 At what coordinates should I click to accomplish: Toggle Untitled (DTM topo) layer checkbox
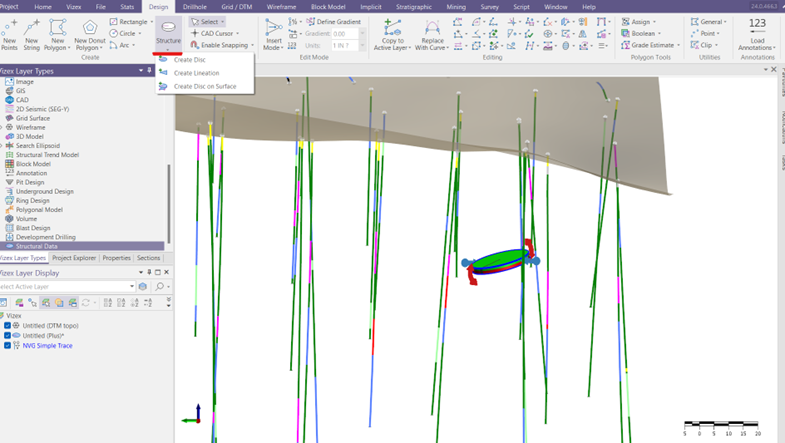tap(7, 326)
